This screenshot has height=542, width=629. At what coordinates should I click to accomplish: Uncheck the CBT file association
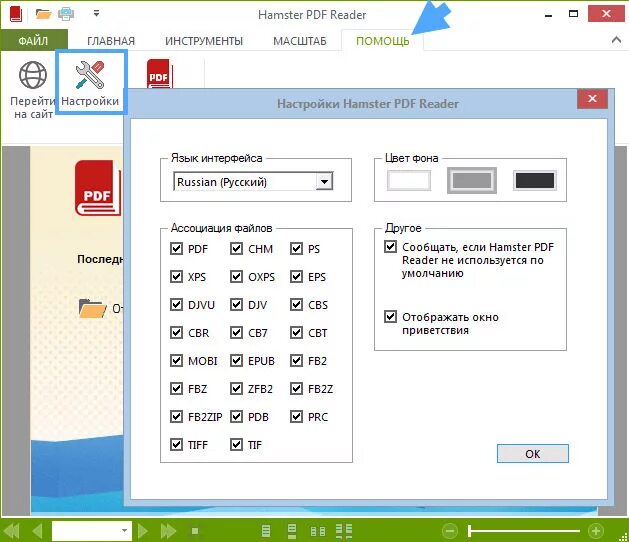[x=296, y=333]
